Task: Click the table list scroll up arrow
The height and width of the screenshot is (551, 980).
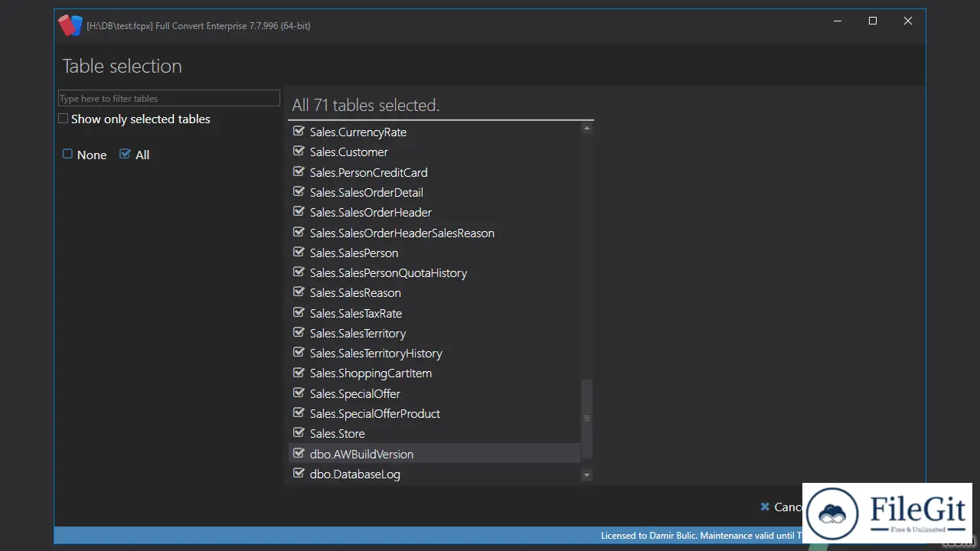Action: pyautogui.click(x=586, y=129)
